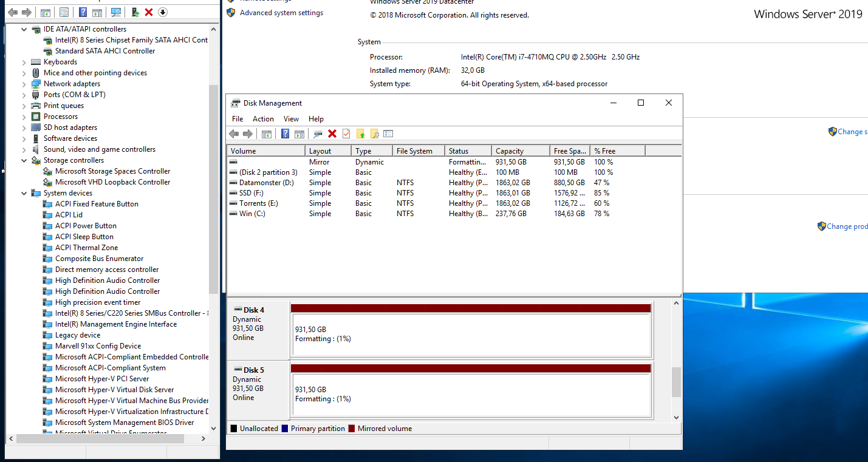Click folder with magnifier icon in Disk Management
This screenshot has height=462, width=868.
click(374, 134)
